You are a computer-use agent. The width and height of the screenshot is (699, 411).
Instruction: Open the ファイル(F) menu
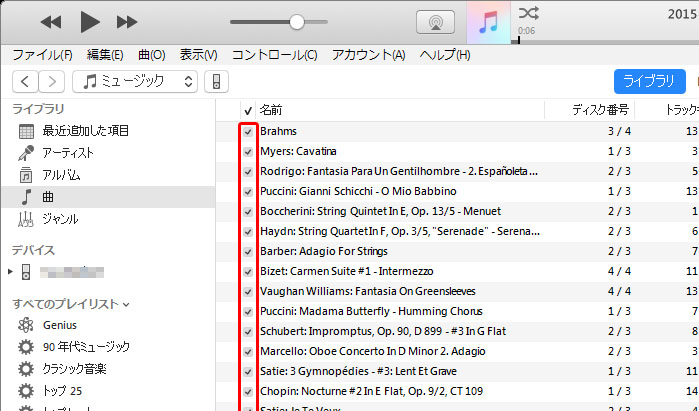[42, 54]
